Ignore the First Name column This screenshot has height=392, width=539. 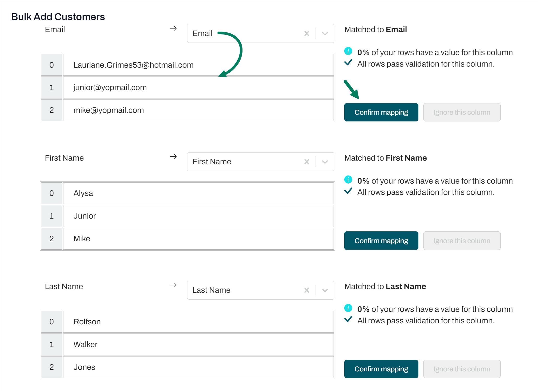pyautogui.click(x=462, y=241)
